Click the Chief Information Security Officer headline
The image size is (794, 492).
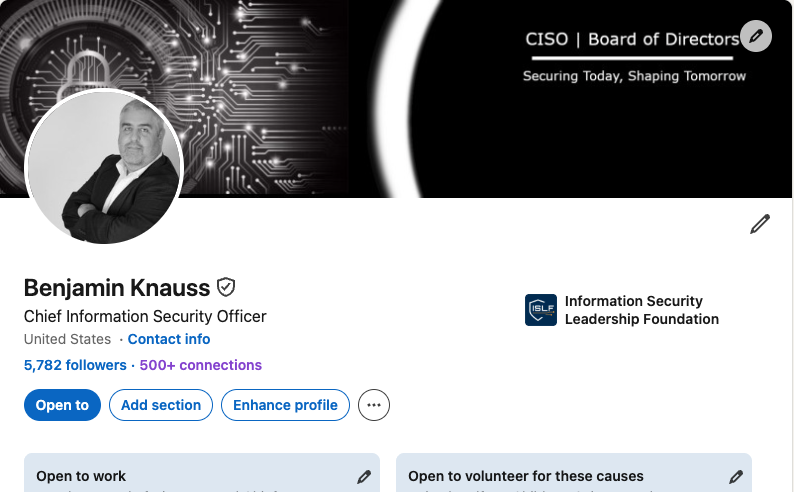pyautogui.click(x=145, y=316)
